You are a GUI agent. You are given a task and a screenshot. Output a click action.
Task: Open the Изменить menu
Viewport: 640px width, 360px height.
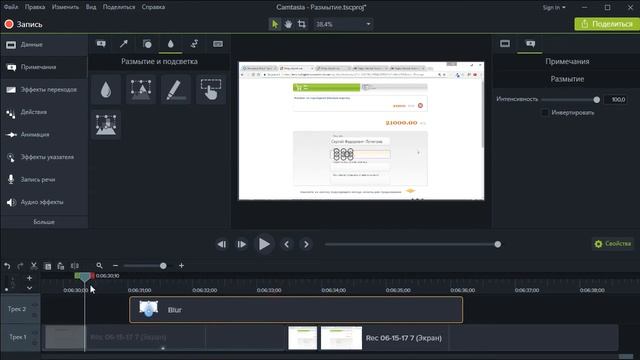65,7
